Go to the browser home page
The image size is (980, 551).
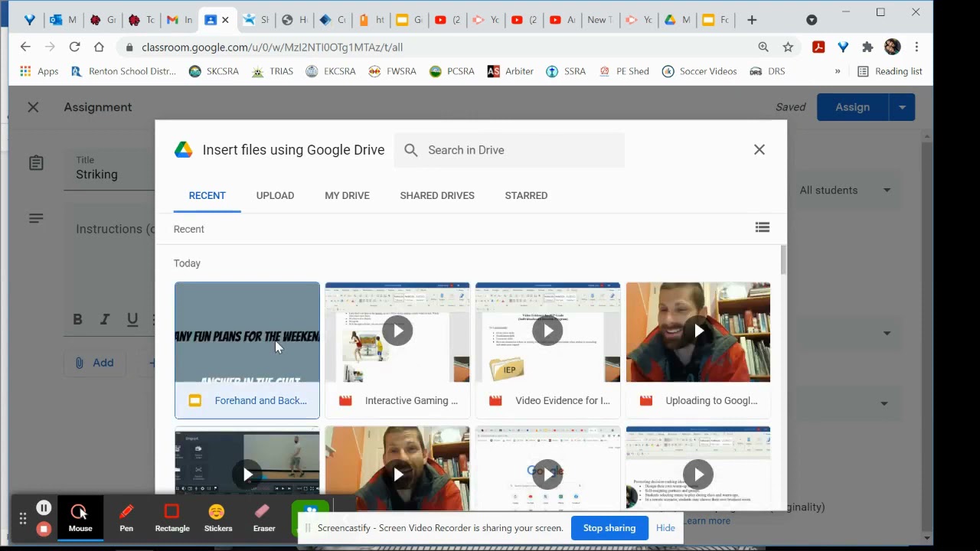[99, 47]
